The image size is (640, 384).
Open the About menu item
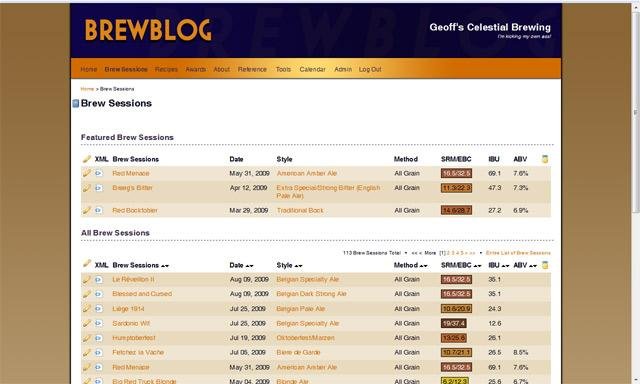(x=222, y=69)
